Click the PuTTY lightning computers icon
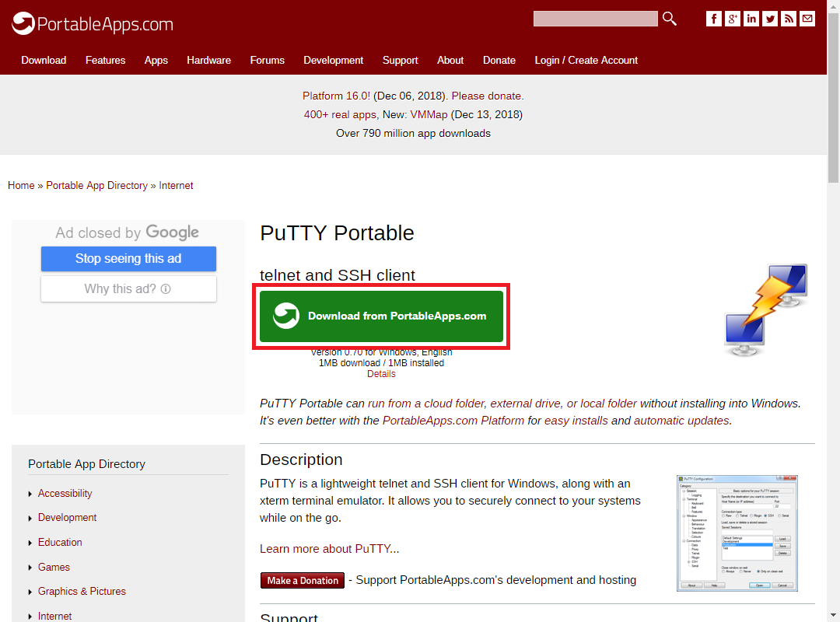Image resolution: width=840 pixels, height=622 pixels. point(766,309)
